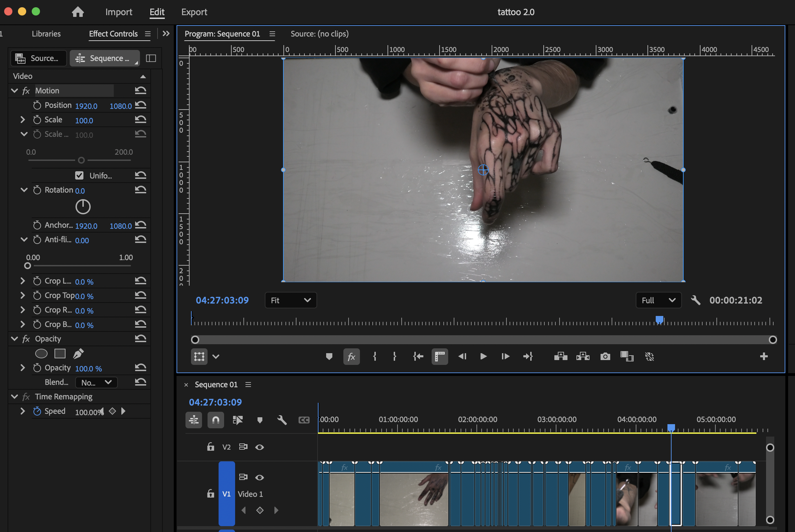Click the Export Frame camera icon
Screen dimensions: 795x532
(605, 356)
